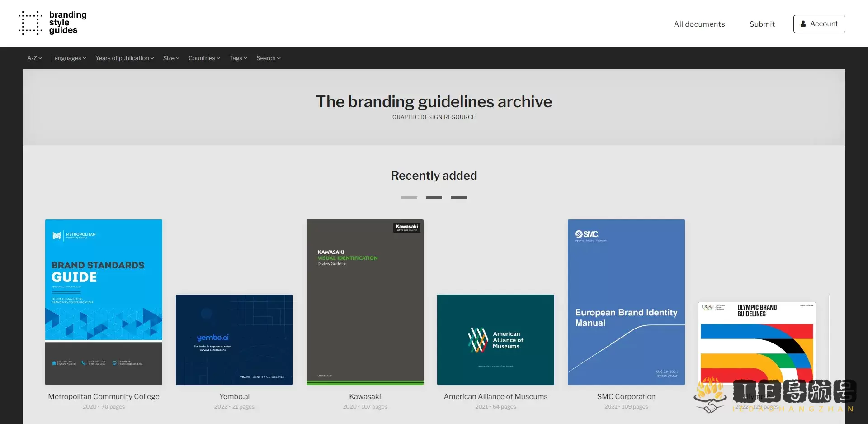
Task: Click the Account button
Action: (x=819, y=24)
